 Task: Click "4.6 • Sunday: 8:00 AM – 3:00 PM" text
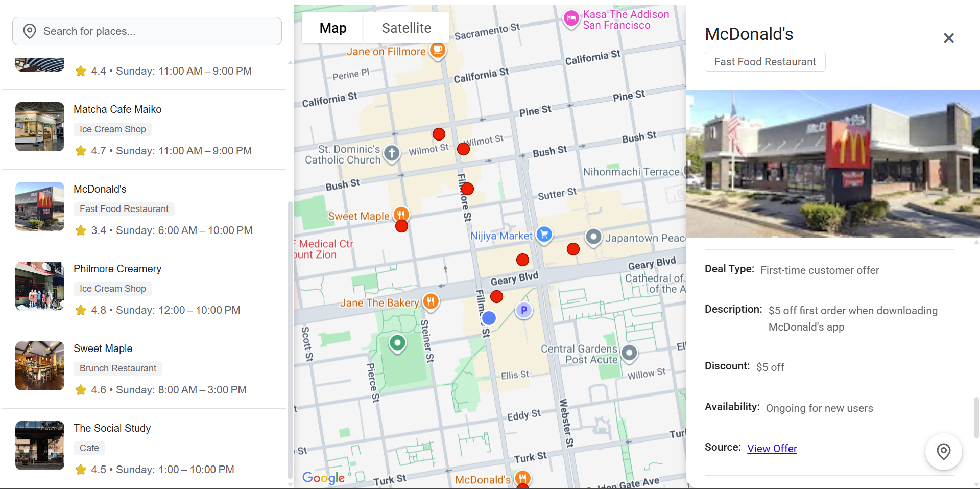169,390
